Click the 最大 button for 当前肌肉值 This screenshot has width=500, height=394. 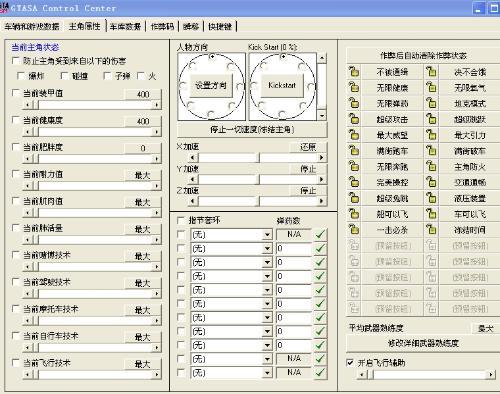[143, 202]
